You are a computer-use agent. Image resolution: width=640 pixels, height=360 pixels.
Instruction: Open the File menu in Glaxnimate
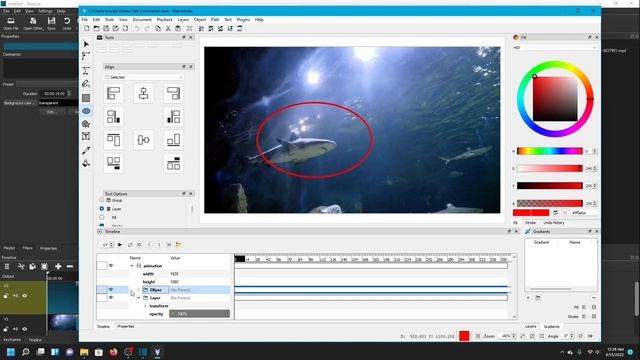(84, 20)
